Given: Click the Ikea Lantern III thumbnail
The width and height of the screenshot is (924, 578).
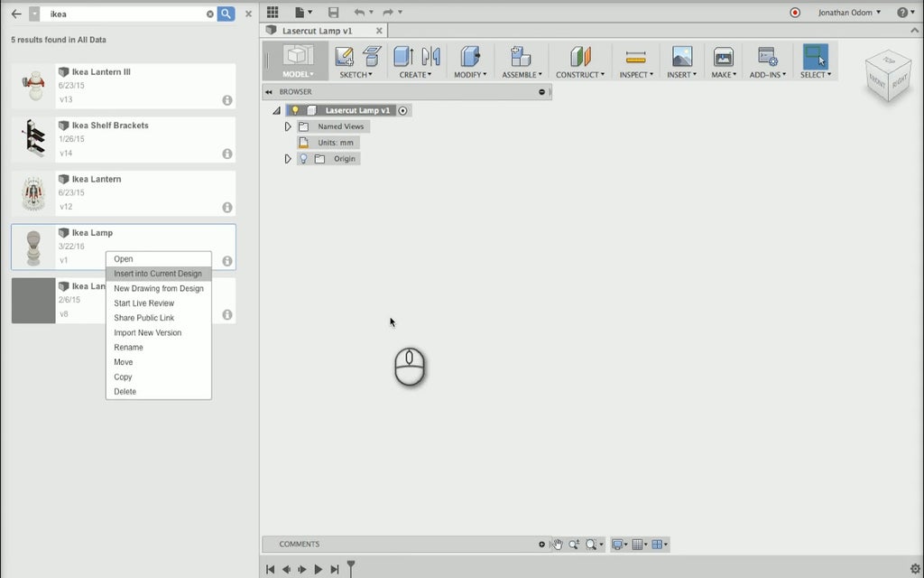Looking at the screenshot, I should coord(33,86).
